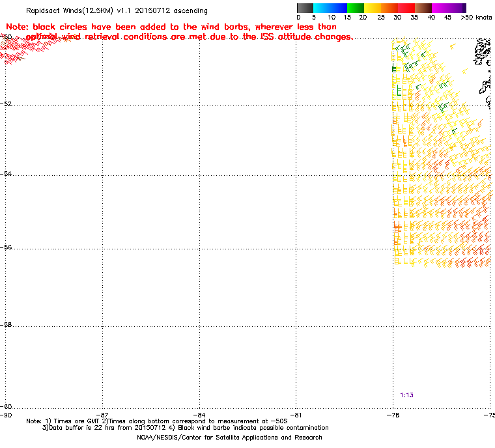Screen dimensions: 495x448
Task: Click the '-81' longitude axis label
Action: pos(296,415)
